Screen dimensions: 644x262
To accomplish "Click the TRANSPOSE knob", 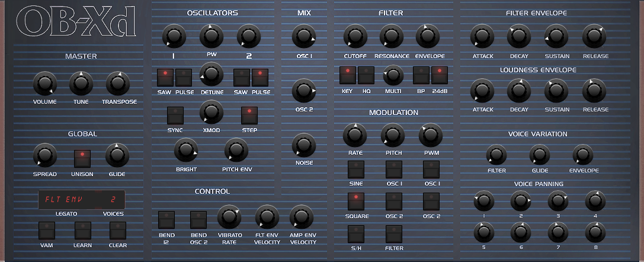I will click(118, 84).
